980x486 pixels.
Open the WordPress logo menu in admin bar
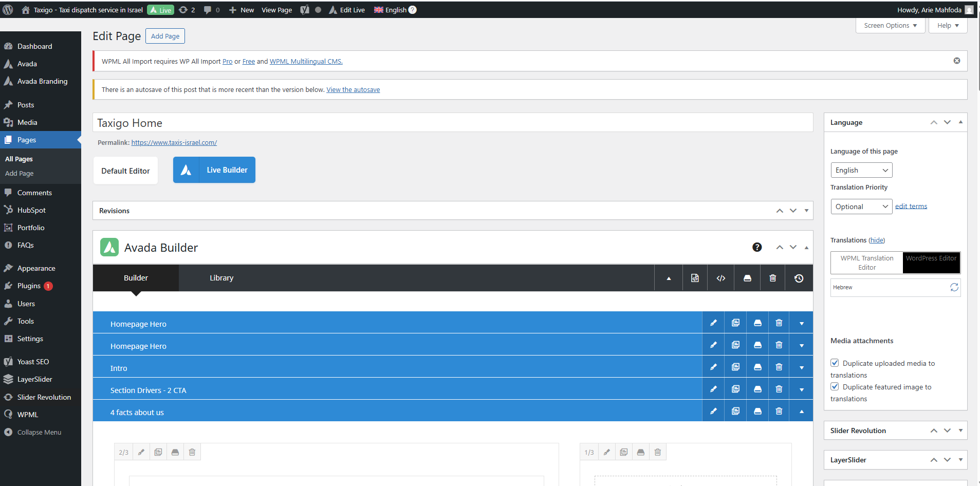[8, 10]
